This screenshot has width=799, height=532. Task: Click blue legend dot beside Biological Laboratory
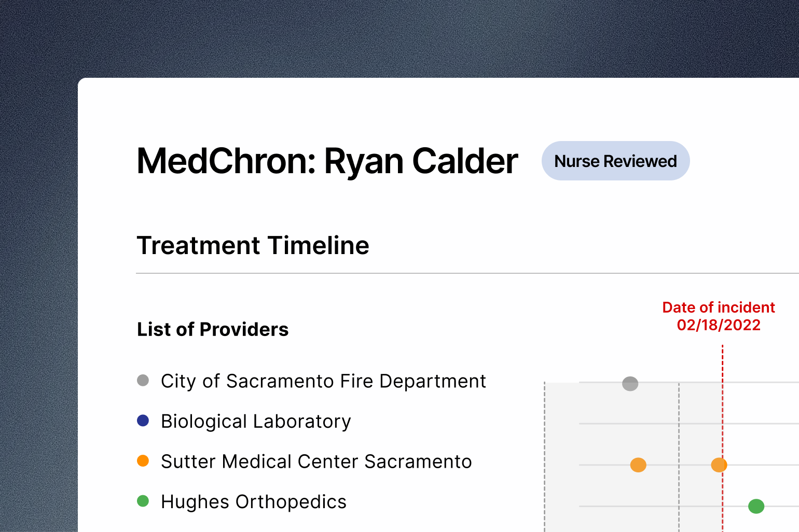(x=143, y=421)
